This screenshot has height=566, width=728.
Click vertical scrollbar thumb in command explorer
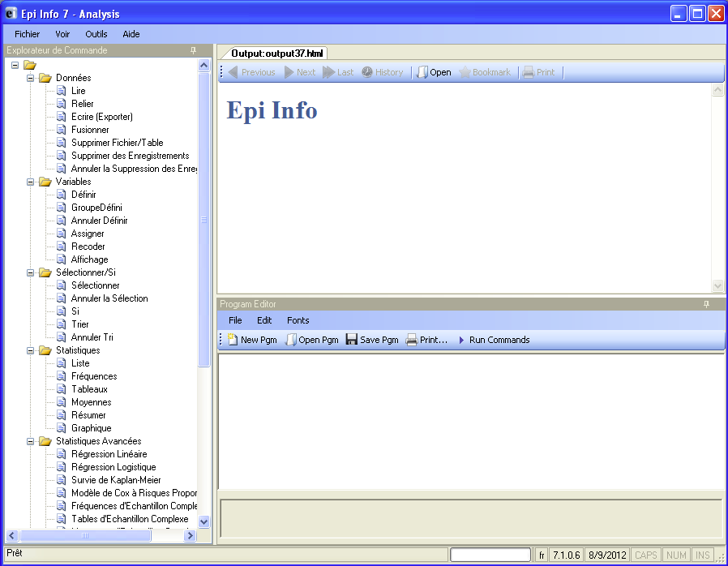[x=203, y=220]
